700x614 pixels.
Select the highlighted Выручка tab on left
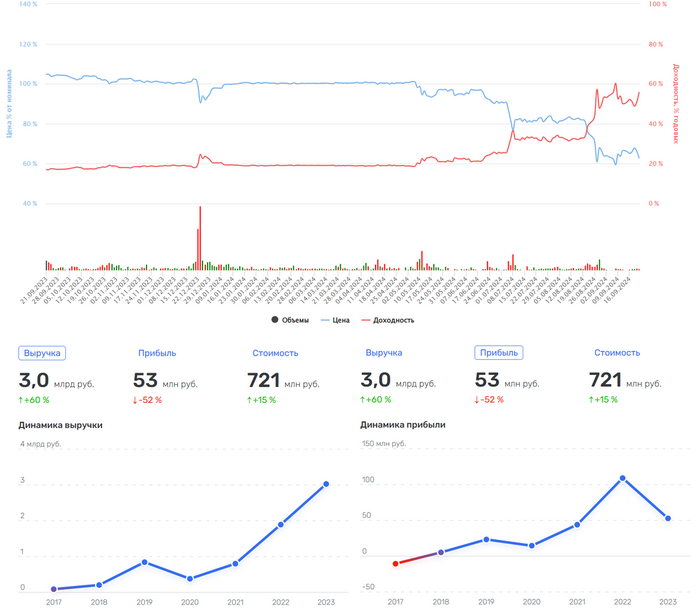42,353
